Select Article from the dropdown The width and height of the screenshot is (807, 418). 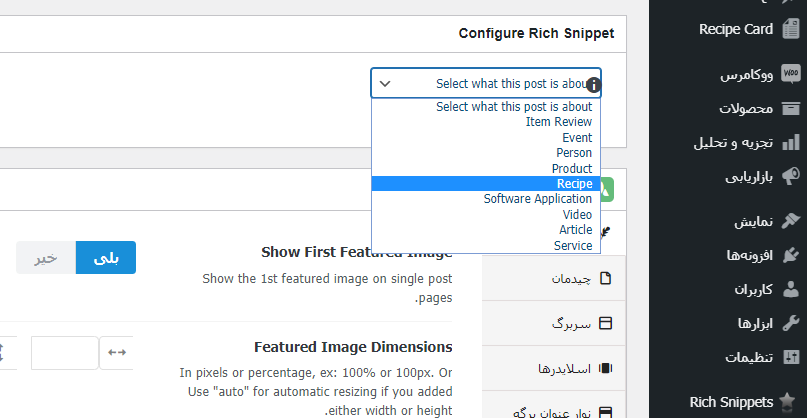[486, 230]
